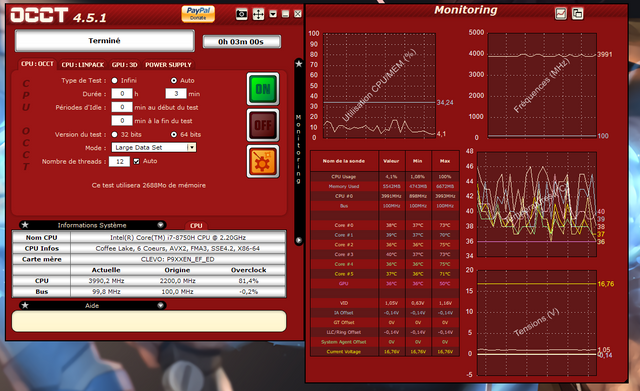Stop the test with OFF button
This screenshot has height=391, width=640.
[x=263, y=125]
